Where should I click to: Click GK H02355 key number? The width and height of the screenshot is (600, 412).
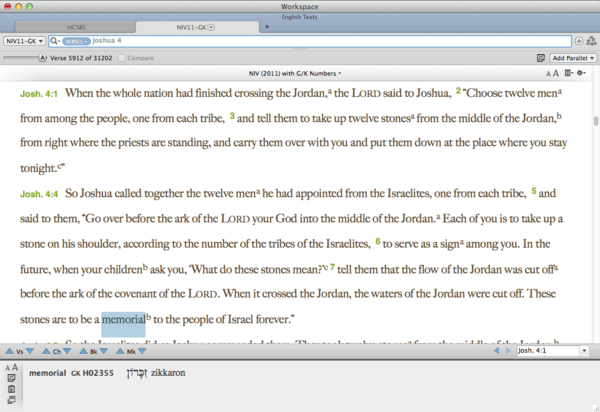tap(92, 373)
